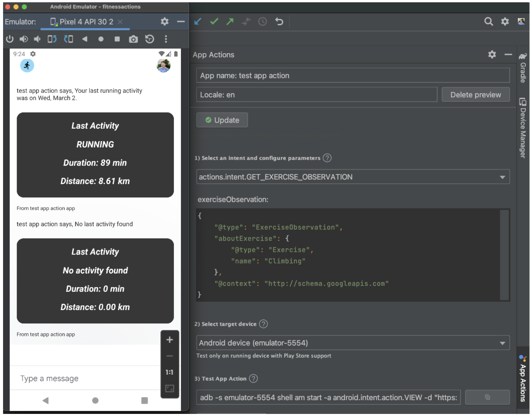
Task: Open the emulator extended controls three-dot menu
Action: [x=166, y=39]
